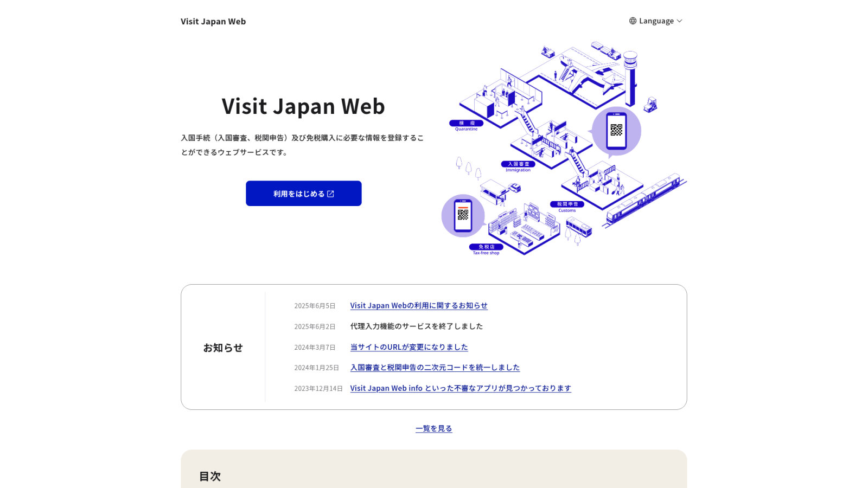Screen dimensions: 868x488
Task: Click the 2024年3月7日 date
Action: 315,347
